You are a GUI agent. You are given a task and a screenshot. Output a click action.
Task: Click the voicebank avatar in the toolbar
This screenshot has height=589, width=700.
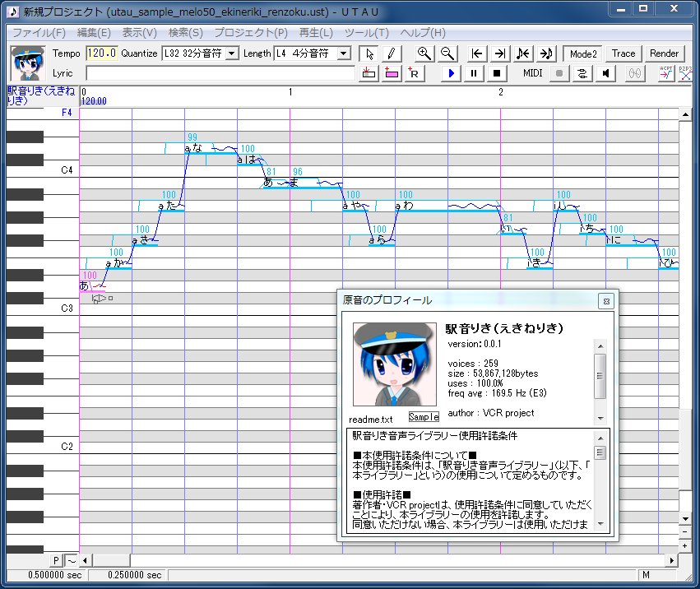[28, 63]
